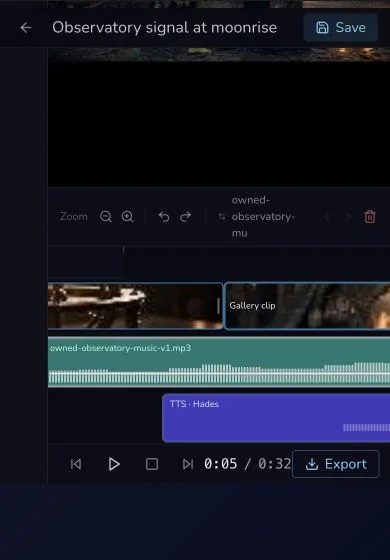Image resolution: width=390 pixels, height=560 pixels.
Task: Click the project title 'Observatory signal at moonrise'
Action: [164, 28]
